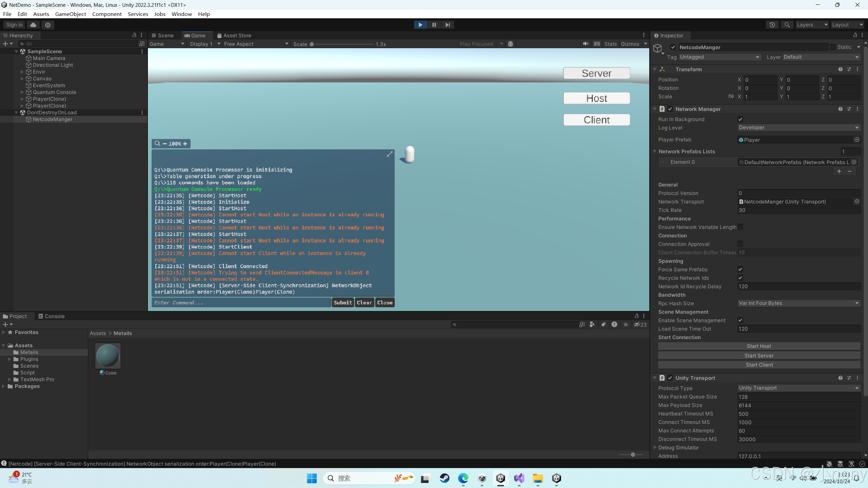
Task: Uncheck Force Same Prefabs option
Action: click(740, 269)
